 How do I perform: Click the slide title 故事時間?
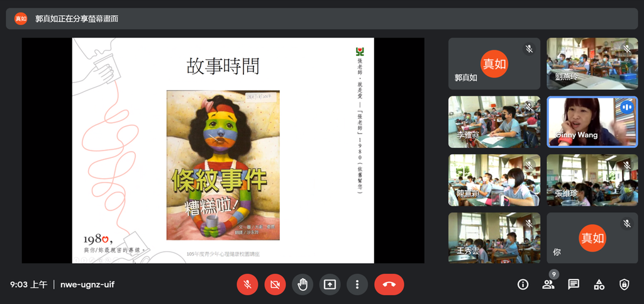[223, 65]
